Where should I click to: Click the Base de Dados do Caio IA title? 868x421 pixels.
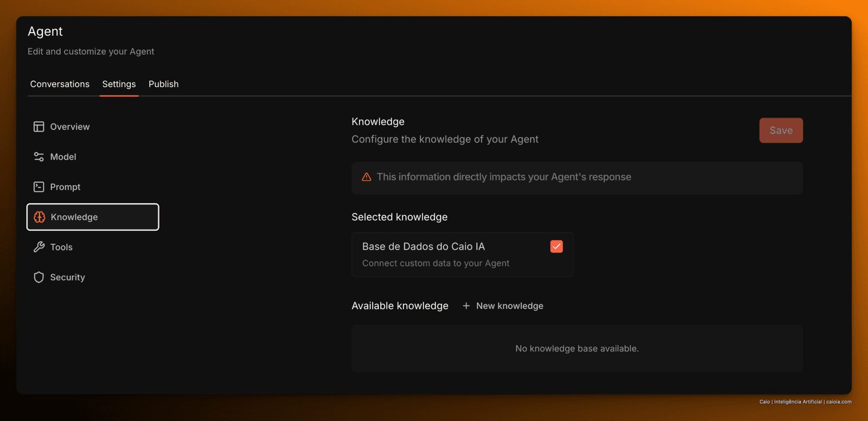click(x=423, y=246)
